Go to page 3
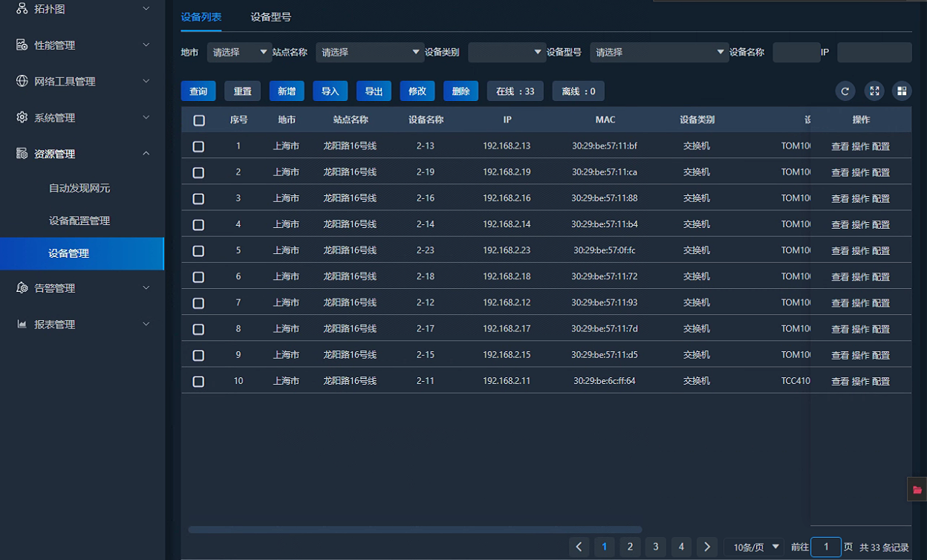The height and width of the screenshot is (560, 927). pos(655,547)
